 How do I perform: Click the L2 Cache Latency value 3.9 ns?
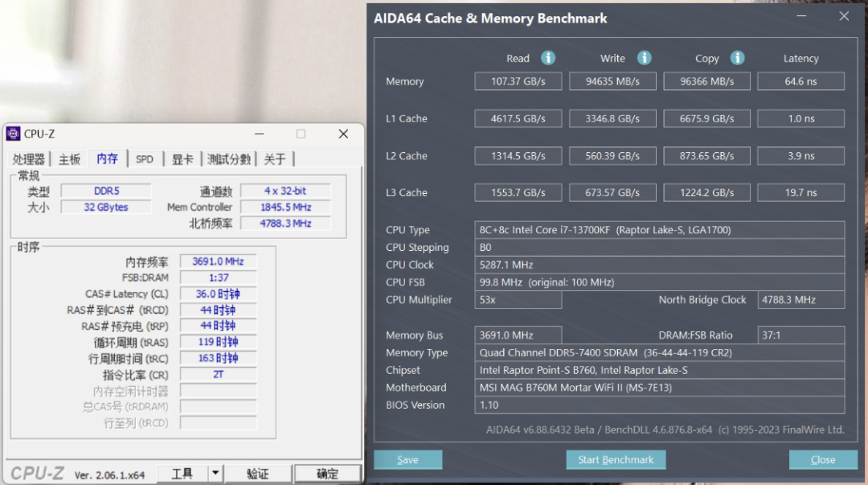(x=801, y=156)
